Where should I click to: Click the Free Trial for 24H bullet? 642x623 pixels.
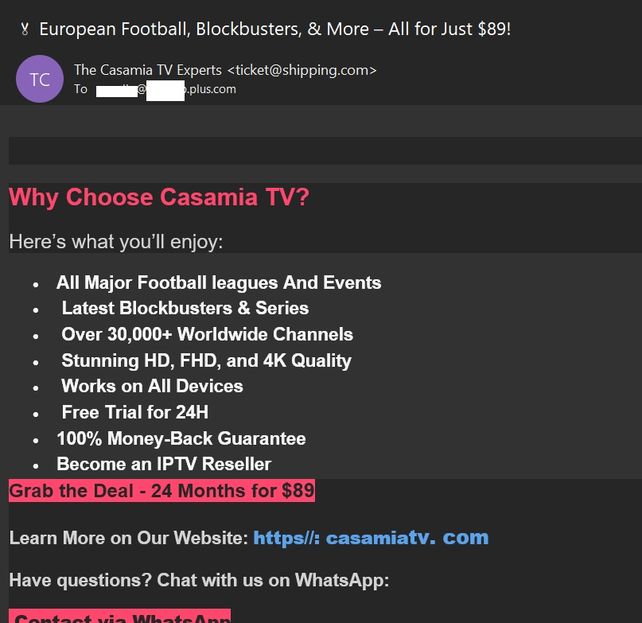point(135,412)
